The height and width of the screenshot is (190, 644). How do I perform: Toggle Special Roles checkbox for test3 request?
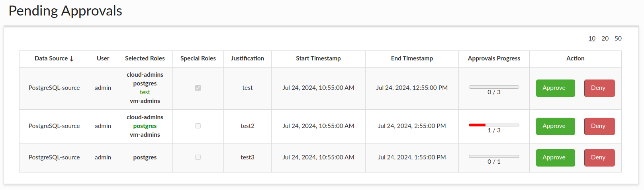pos(198,157)
